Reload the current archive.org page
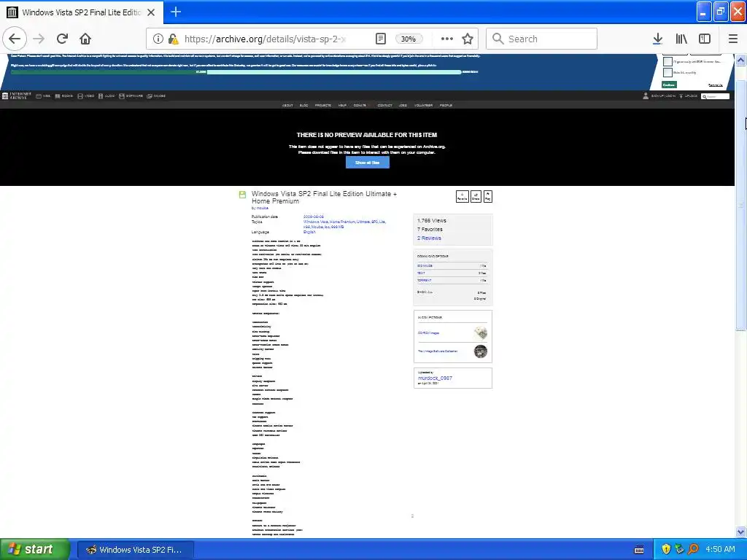The width and height of the screenshot is (747, 560). [62, 39]
